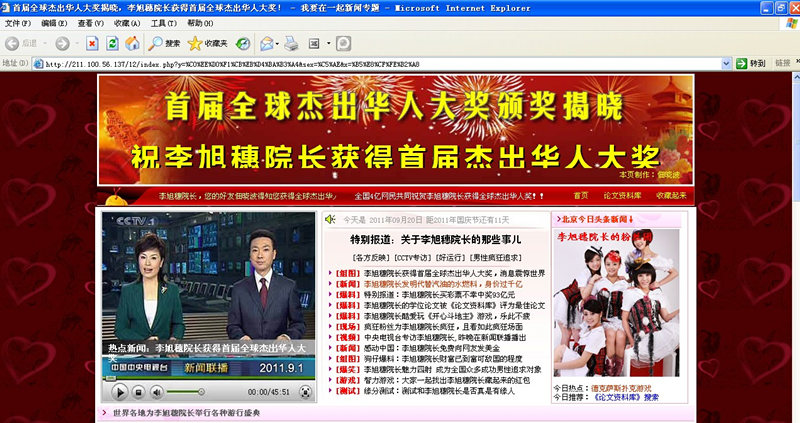Open the 搜索 search toolbar button
Image resolution: width=800 pixels, height=423 pixels.
[x=165, y=43]
